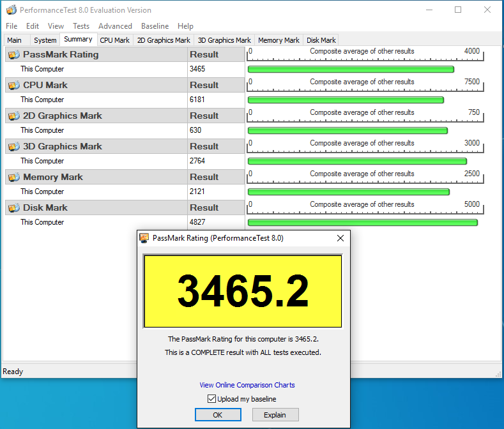Click the CPU Mark section icon
This screenshot has height=429, width=504.
(14, 85)
